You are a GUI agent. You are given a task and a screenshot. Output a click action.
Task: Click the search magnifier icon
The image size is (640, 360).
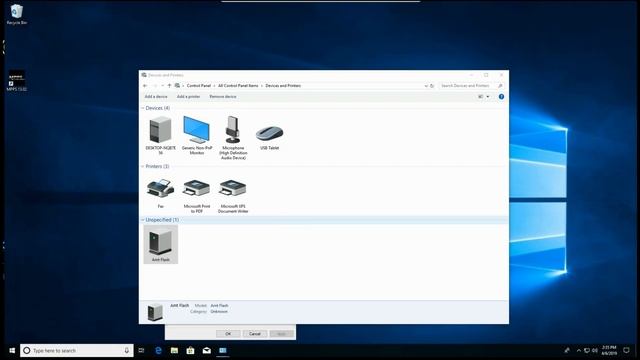500,86
